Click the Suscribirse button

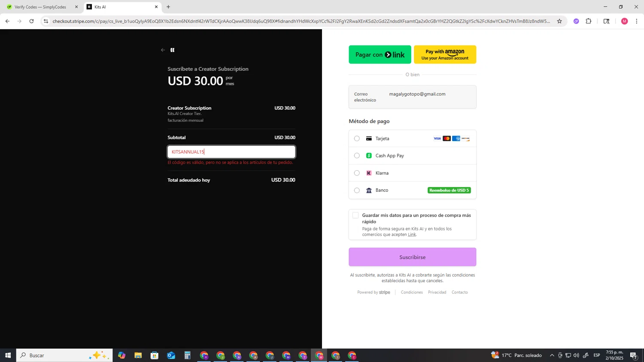click(413, 257)
